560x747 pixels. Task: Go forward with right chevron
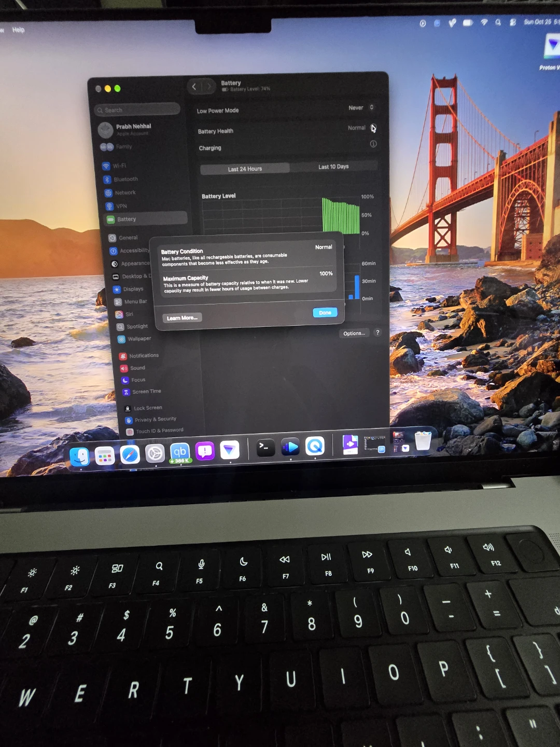(208, 86)
